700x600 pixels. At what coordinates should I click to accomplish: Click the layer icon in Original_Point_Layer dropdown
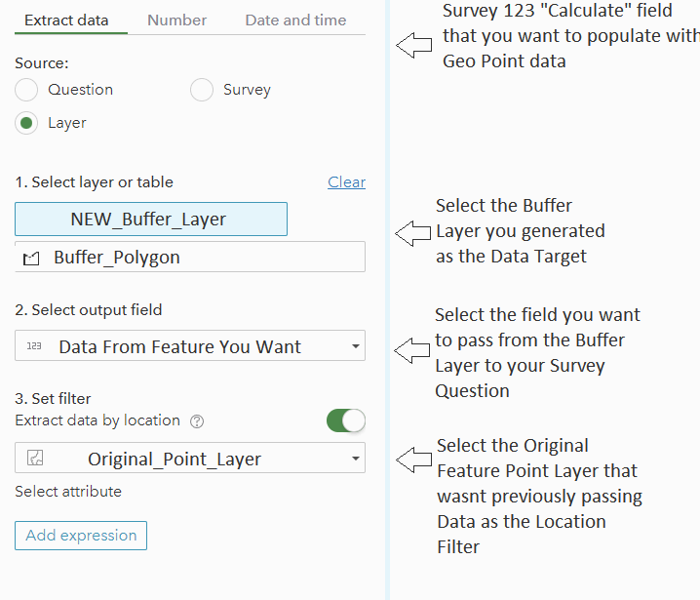point(34,459)
